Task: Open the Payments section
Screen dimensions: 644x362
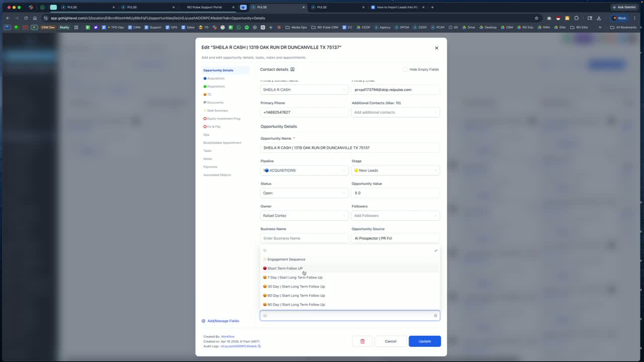Action: click(x=210, y=167)
